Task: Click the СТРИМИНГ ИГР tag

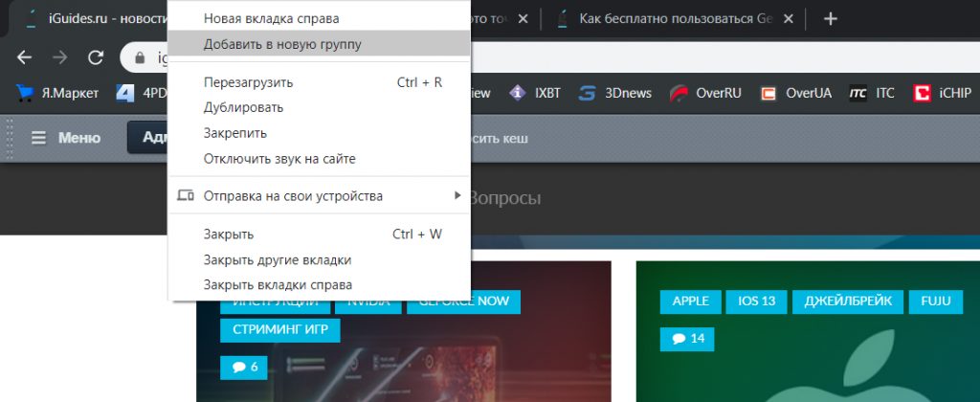Action: [x=280, y=330]
